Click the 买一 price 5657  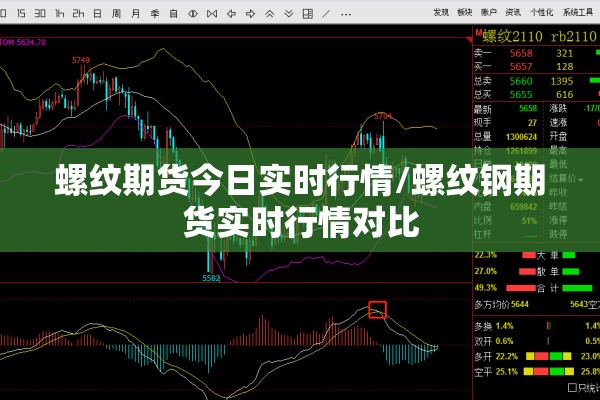(521, 67)
